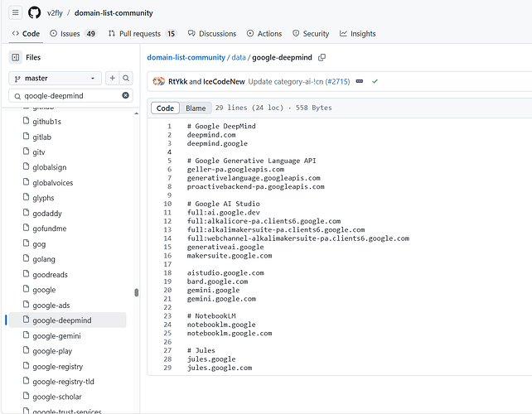Switch to the Code repository tab
This screenshot has width=532, height=414.
point(26,34)
